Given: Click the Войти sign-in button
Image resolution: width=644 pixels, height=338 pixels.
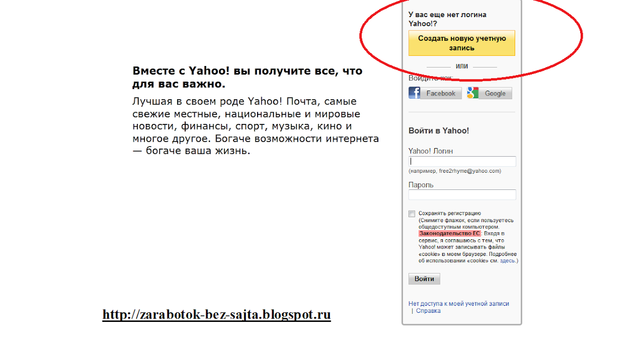Looking at the screenshot, I should (x=425, y=279).
